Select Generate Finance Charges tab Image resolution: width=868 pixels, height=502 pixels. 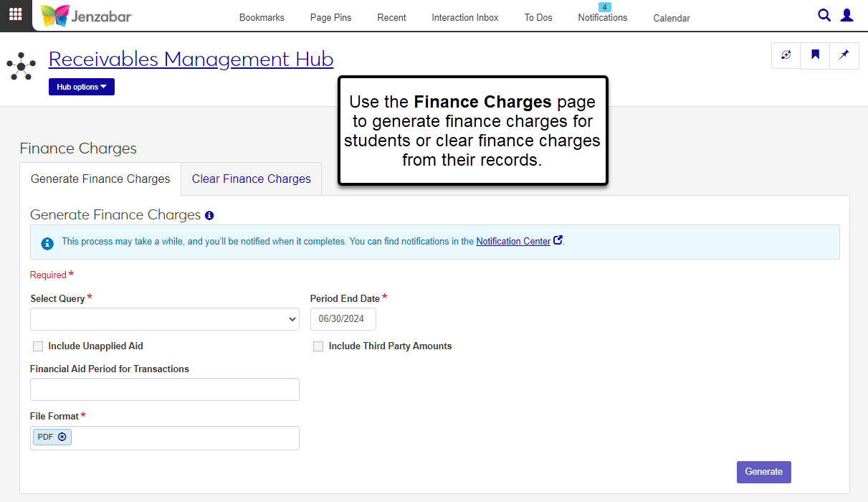100,179
